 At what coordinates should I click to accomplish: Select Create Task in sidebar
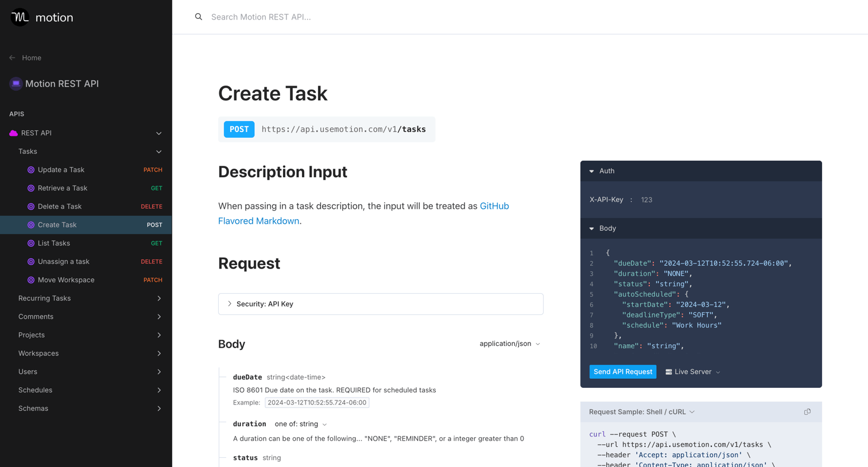86,225
